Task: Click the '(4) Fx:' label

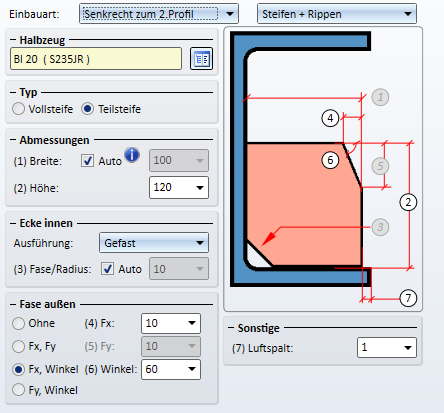Action: pos(99,323)
